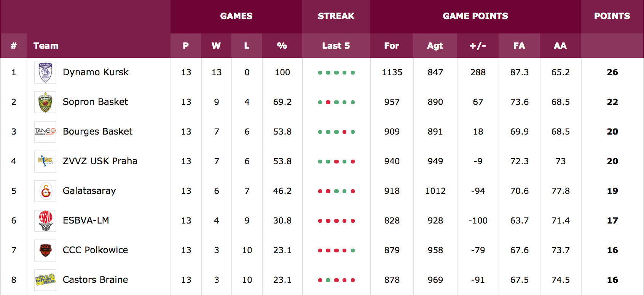Click the Castors Braine team name
This screenshot has height=295, width=644.
pos(95,280)
